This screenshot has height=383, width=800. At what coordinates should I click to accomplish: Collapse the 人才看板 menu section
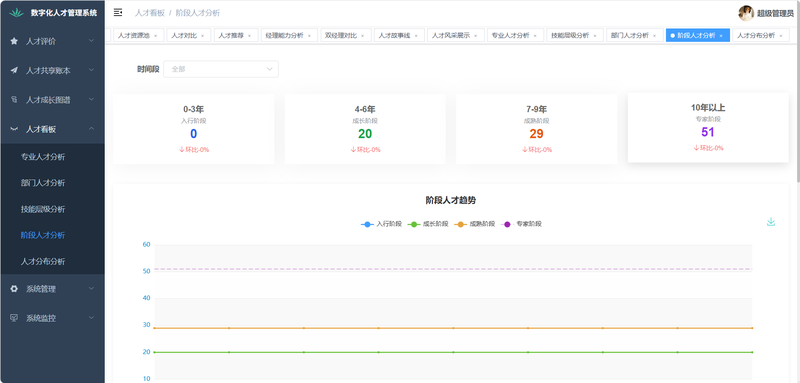52,129
